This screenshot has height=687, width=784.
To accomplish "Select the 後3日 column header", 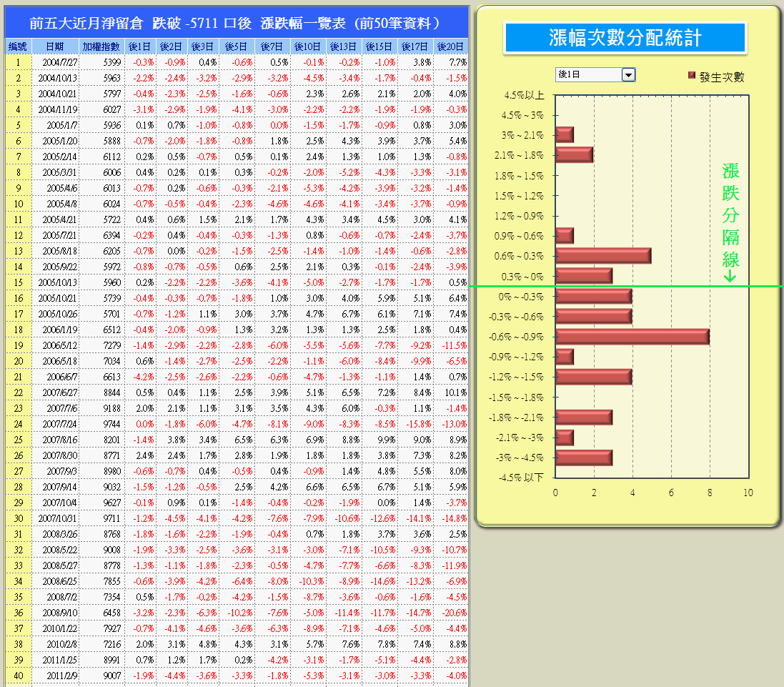I will pos(202,46).
